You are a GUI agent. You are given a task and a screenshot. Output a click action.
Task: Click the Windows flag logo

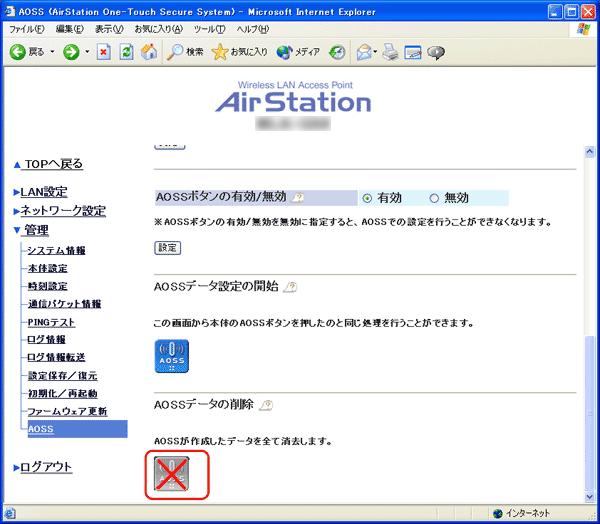[x=584, y=29]
